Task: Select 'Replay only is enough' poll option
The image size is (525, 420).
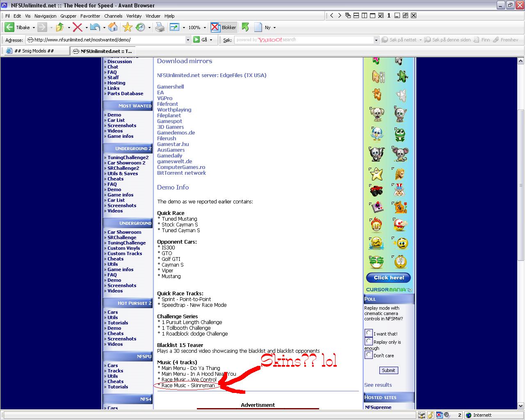Action: coord(369,341)
